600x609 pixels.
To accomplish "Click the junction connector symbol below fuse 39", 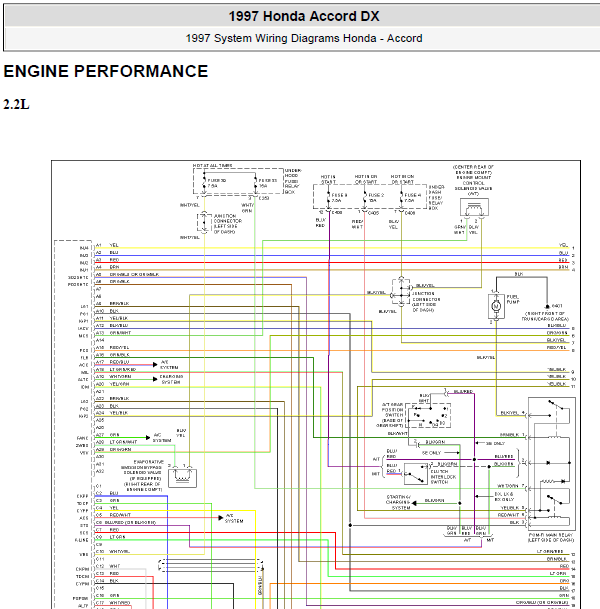I will point(204,222).
